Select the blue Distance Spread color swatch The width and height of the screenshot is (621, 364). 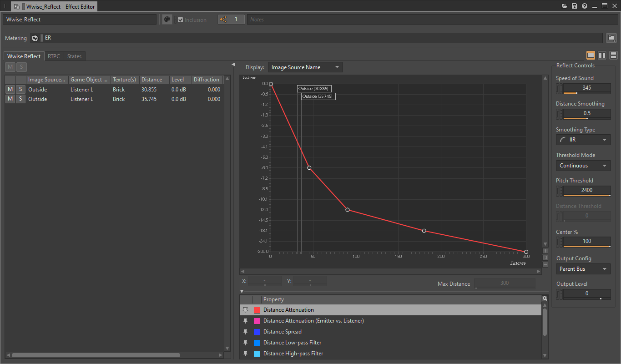(x=257, y=332)
